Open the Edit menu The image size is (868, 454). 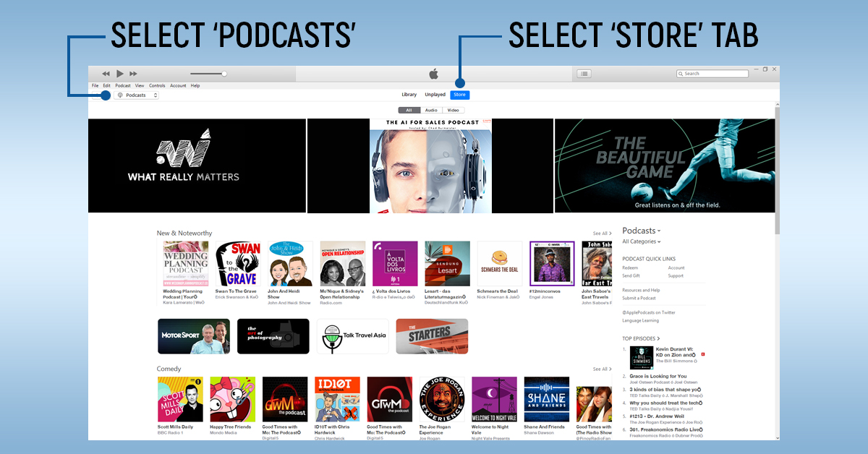(106, 85)
